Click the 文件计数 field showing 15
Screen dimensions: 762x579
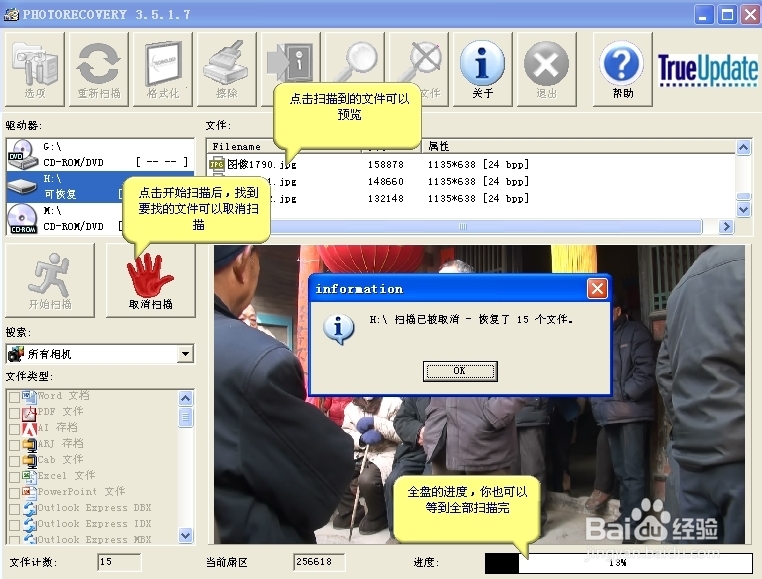coord(119,562)
